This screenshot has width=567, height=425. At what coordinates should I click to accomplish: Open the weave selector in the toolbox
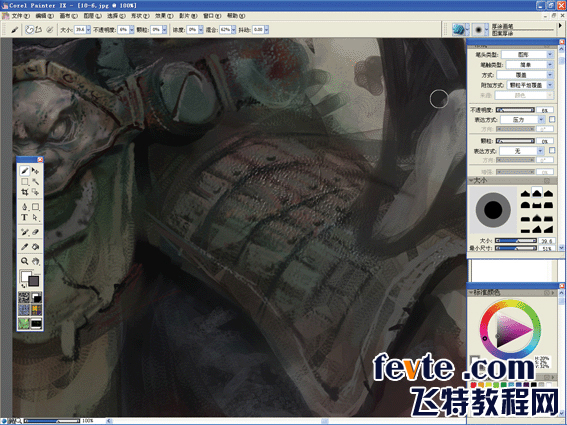click(x=36, y=310)
